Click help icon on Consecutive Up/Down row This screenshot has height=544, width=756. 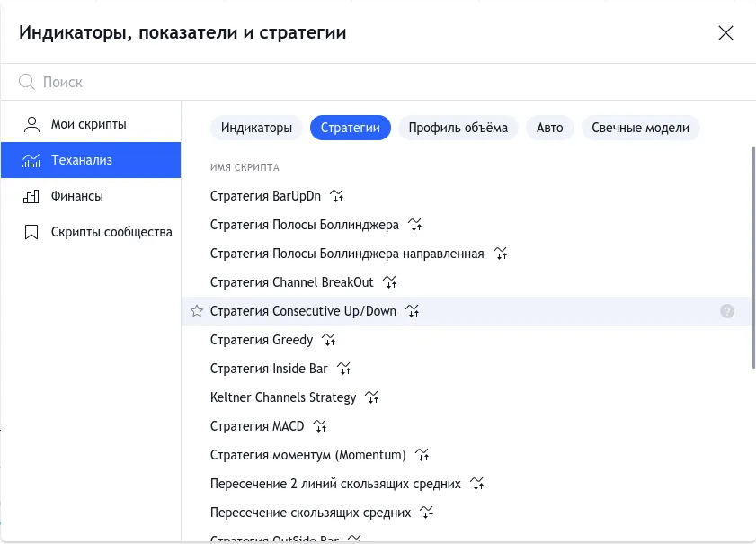click(x=727, y=310)
